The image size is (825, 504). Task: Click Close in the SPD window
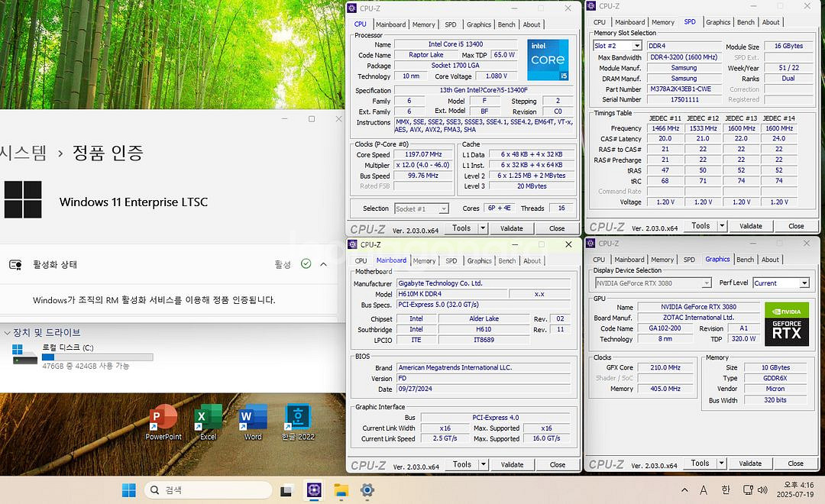796,226
